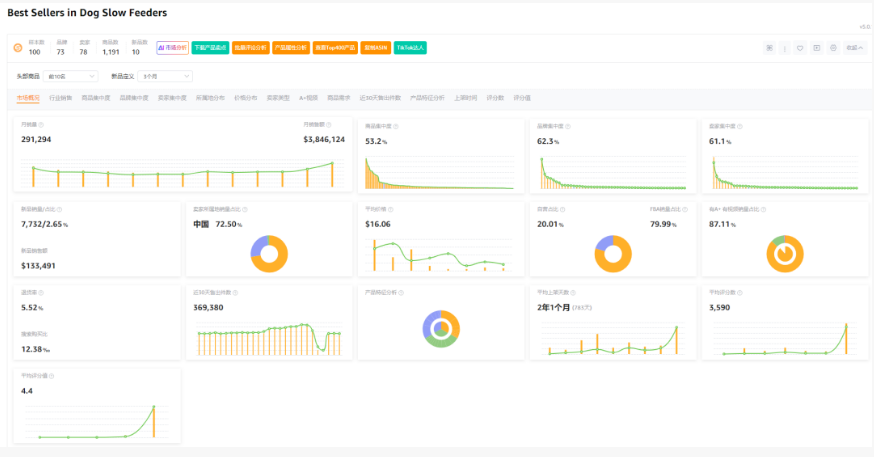The width and height of the screenshot is (874, 457).
Task: Switch to the 上架时间 tab
Action: (x=465, y=98)
